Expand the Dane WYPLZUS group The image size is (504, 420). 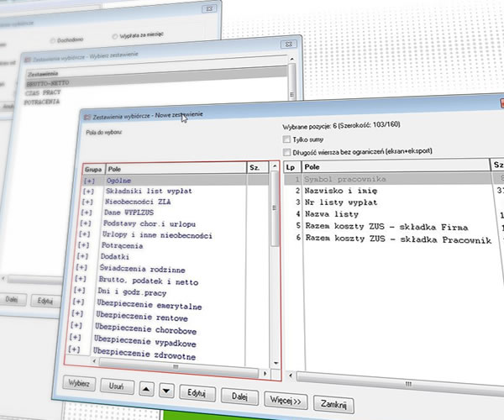click(x=87, y=213)
